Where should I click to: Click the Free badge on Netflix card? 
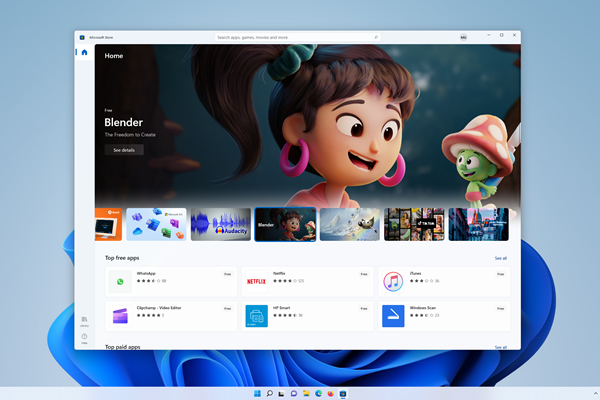(x=364, y=274)
